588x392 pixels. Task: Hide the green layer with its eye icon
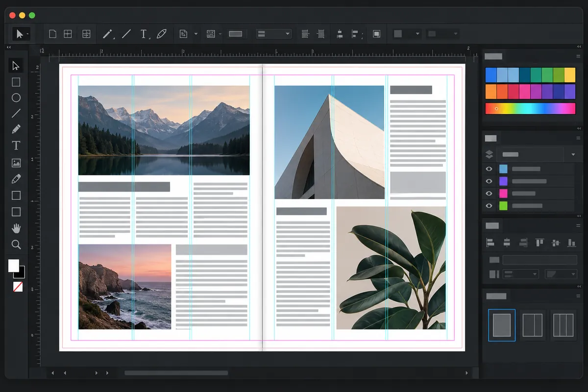[x=489, y=206]
